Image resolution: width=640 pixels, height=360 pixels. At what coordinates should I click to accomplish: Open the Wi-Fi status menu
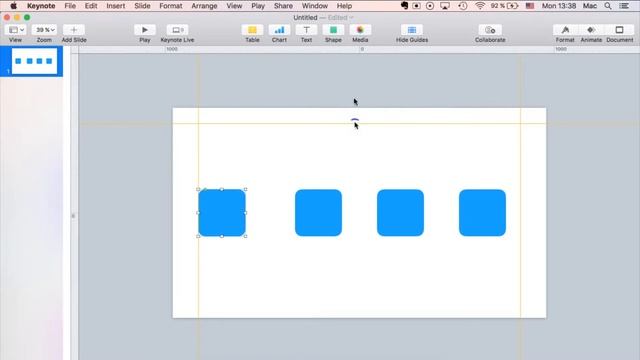(x=480, y=6)
